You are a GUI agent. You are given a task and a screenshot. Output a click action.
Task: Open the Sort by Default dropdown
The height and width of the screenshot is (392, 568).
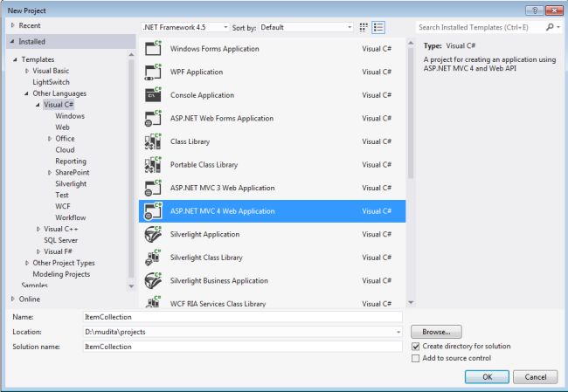306,28
